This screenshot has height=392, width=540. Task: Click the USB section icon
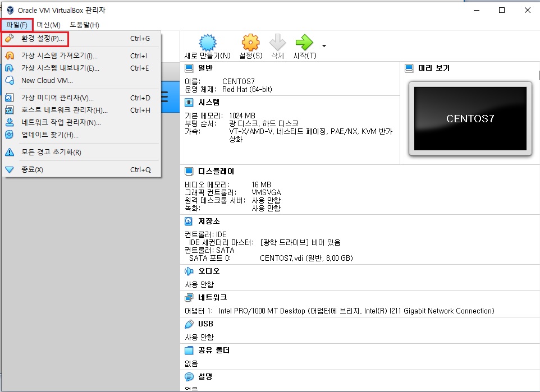(189, 324)
